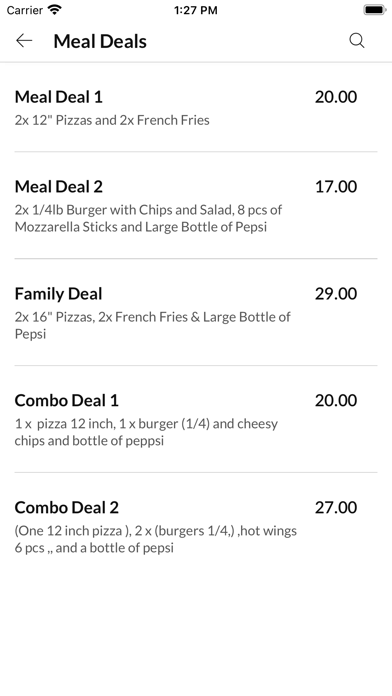Tap the 1:27 PM clock
This screenshot has height=696, width=392.
196,10
